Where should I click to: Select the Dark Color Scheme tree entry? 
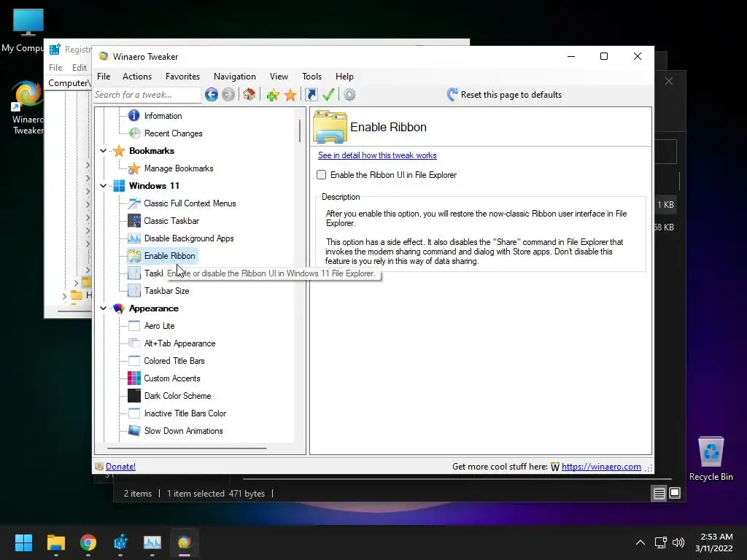(x=177, y=396)
